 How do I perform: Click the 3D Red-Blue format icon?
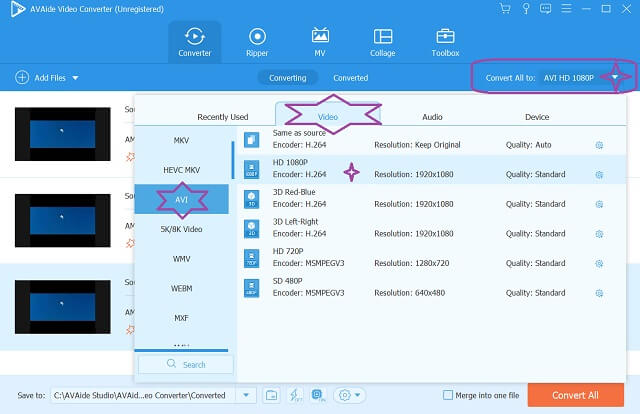[x=251, y=199]
